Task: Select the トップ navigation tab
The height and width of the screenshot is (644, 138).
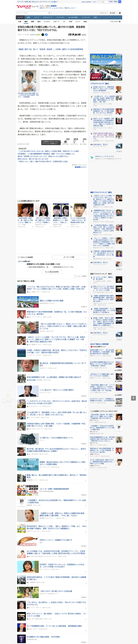Action: point(20,17)
